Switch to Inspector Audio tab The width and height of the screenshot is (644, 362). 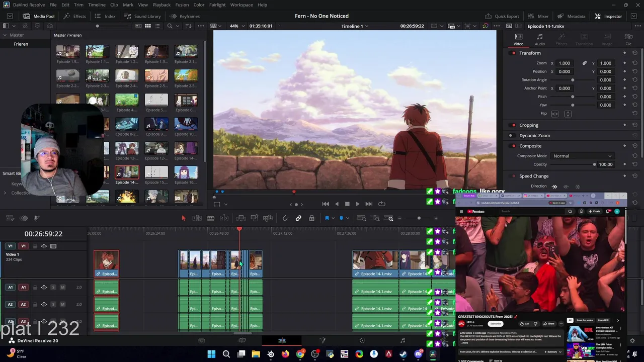click(x=540, y=39)
